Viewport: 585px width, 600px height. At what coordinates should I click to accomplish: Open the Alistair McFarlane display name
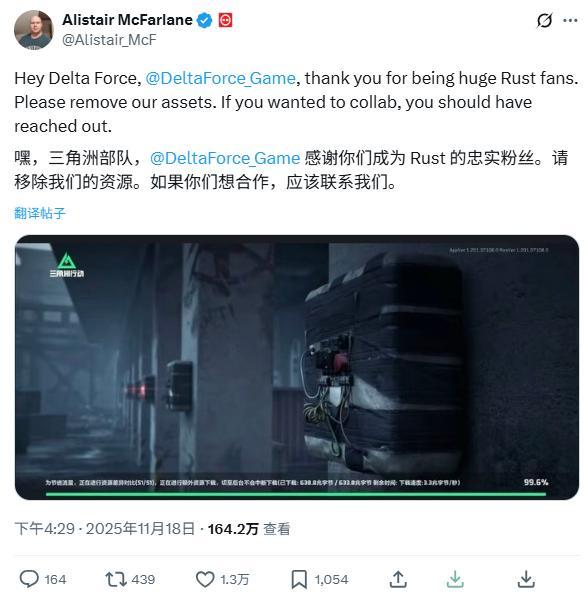coord(127,20)
